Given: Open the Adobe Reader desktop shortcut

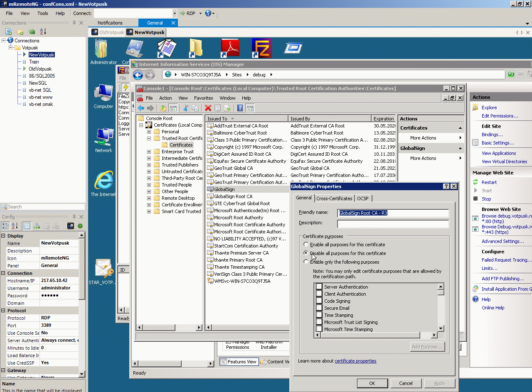Looking at the screenshot, I should click(x=230, y=49).
